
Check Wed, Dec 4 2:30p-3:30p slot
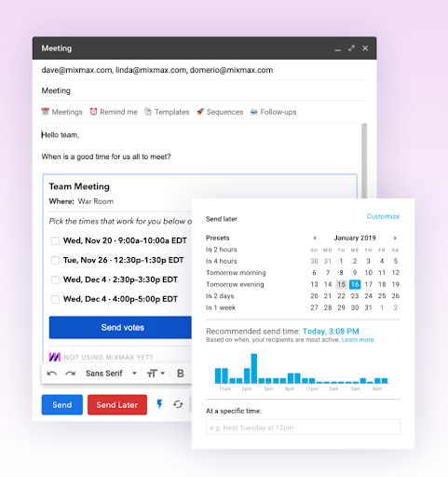pyautogui.click(x=55, y=279)
